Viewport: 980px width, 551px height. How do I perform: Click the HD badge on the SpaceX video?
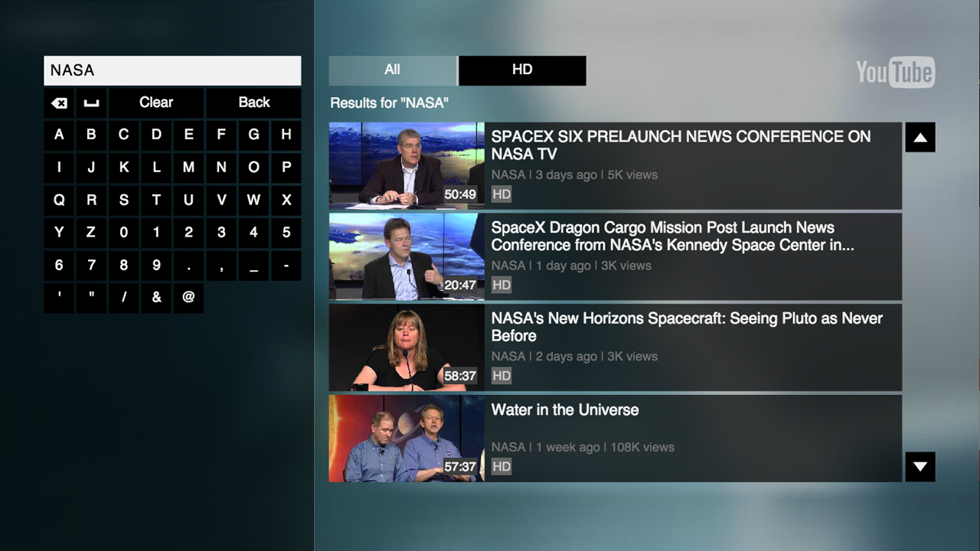pos(501,194)
